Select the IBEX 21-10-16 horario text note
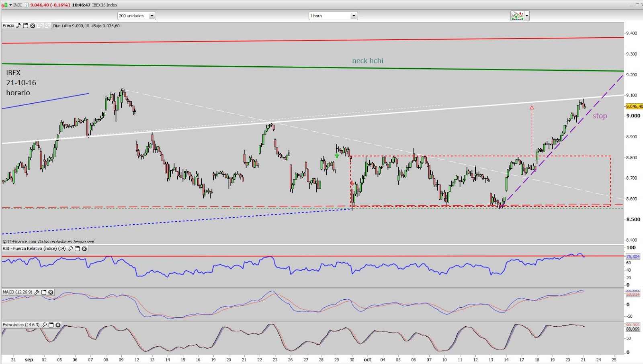Screen dimensions: 643x364 tap(21, 83)
